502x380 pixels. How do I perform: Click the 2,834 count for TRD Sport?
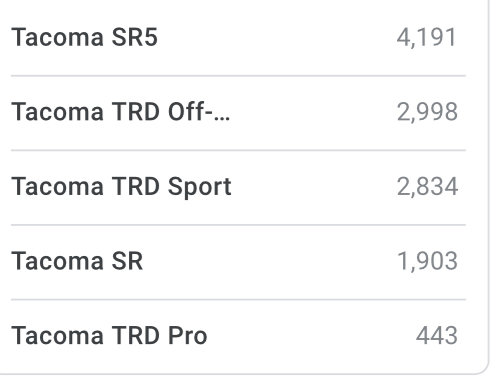[x=427, y=187]
